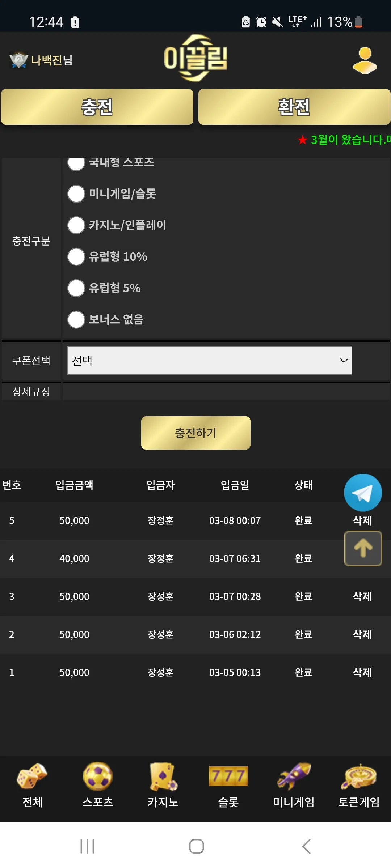Tap the Android back navigation button
Screen dimensions: 391x868
click(x=307, y=846)
